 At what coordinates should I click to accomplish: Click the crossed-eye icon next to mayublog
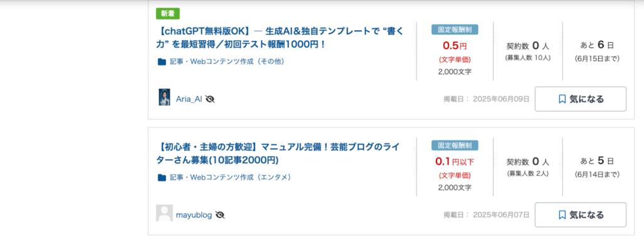(220, 215)
